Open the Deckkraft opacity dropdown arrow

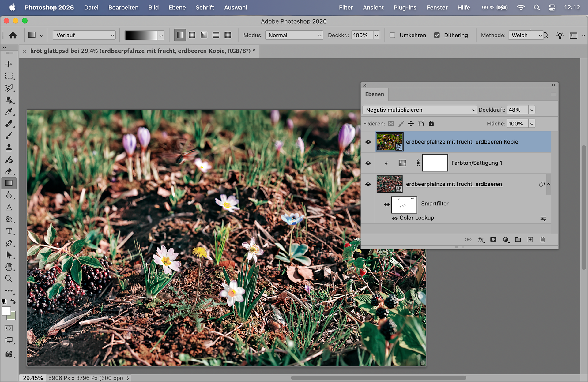click(532, 110)
